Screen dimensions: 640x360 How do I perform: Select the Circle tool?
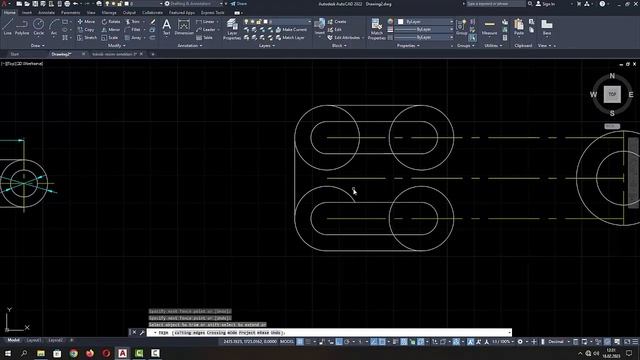coord(38,27)
